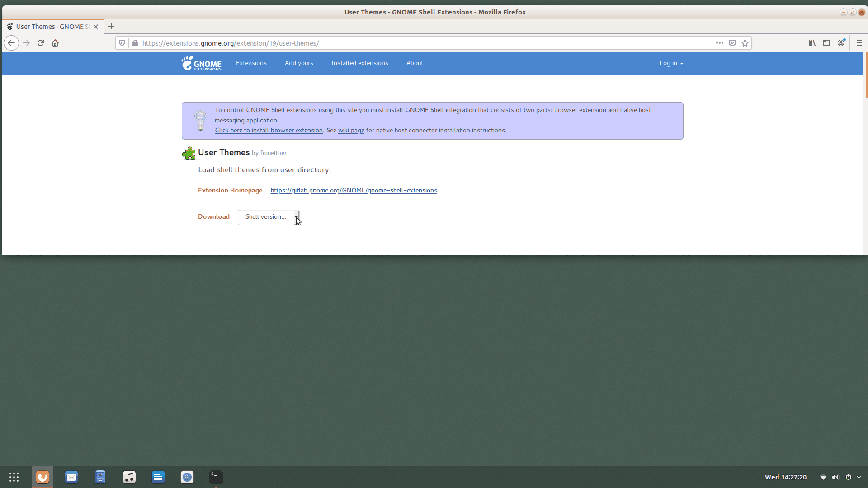Viewport: 868px width, 488px height.
Task: Save page to Pocket
Action: (732, 43)
